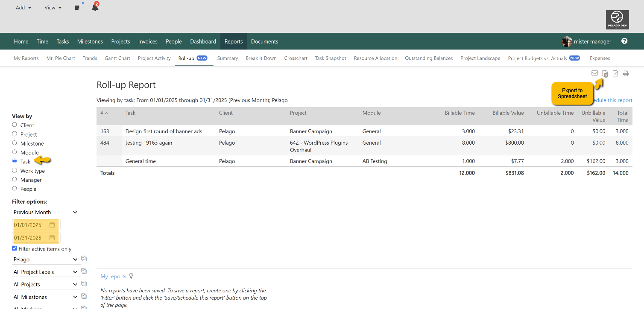Export report to spreadsheet icon

click(605, 74)
